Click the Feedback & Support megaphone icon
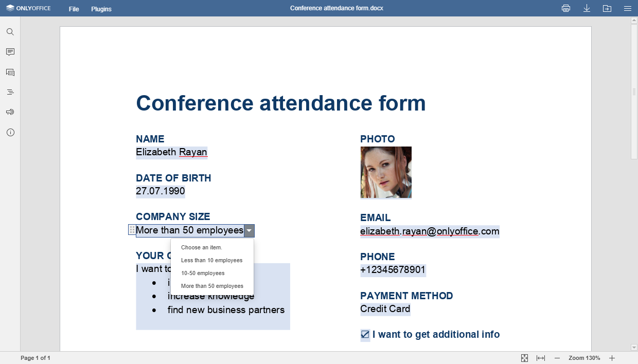 tap(10, 112)
